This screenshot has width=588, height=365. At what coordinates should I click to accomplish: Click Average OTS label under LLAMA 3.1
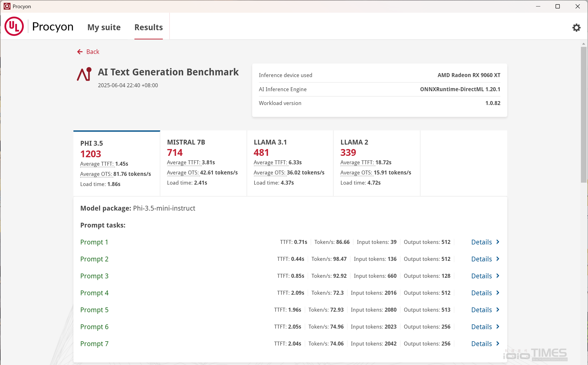coord(269,172)
